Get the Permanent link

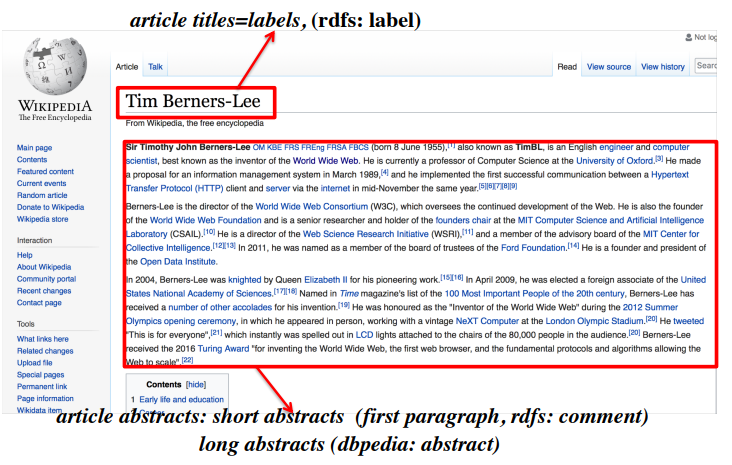point(42,387)
